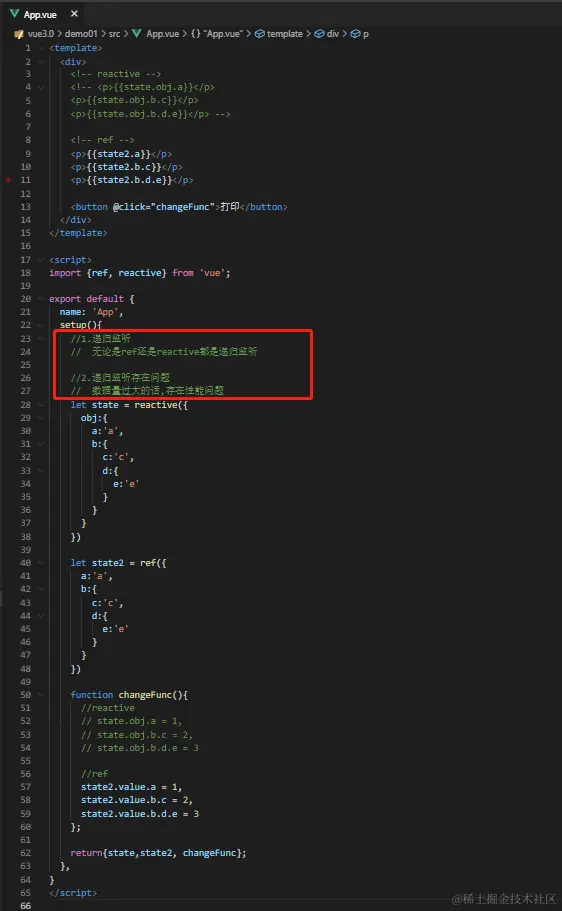Collapse the export default block at line 20

click(x=41, y=299)
